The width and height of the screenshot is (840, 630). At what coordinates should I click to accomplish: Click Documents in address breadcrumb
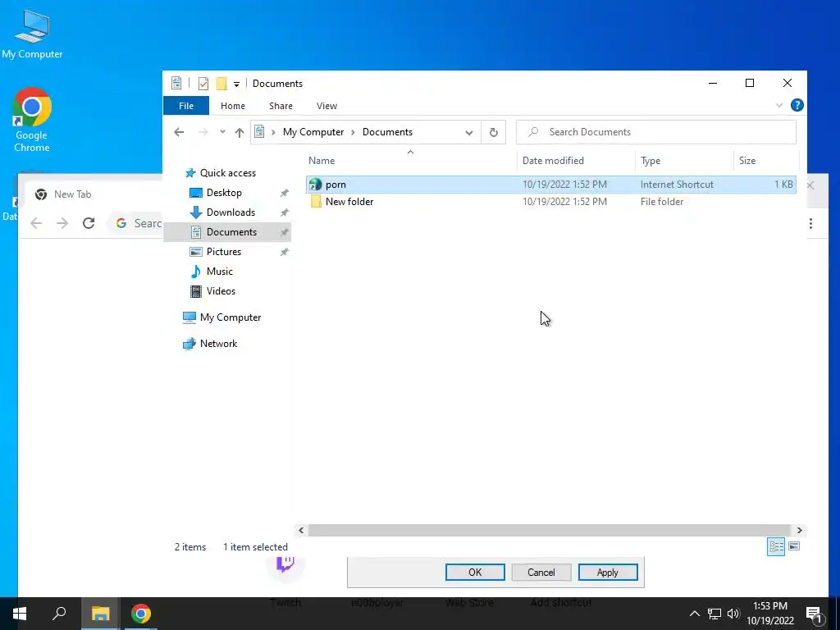(x=387, y=132)
